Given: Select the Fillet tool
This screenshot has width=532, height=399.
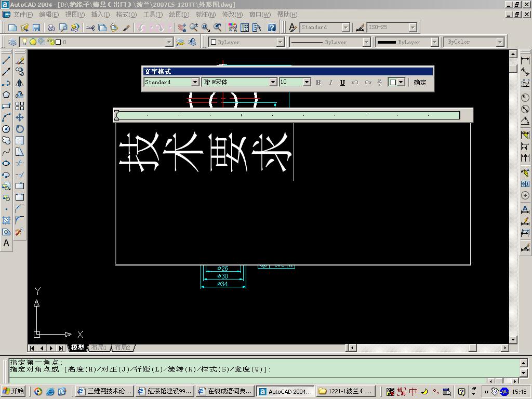Looking at the screenshot, I should [x=20, y=220].
